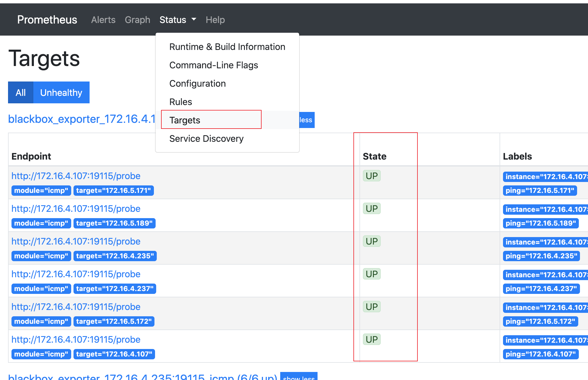Open probe endpoint for target 172.16.5.171

(x=76, y=176)
